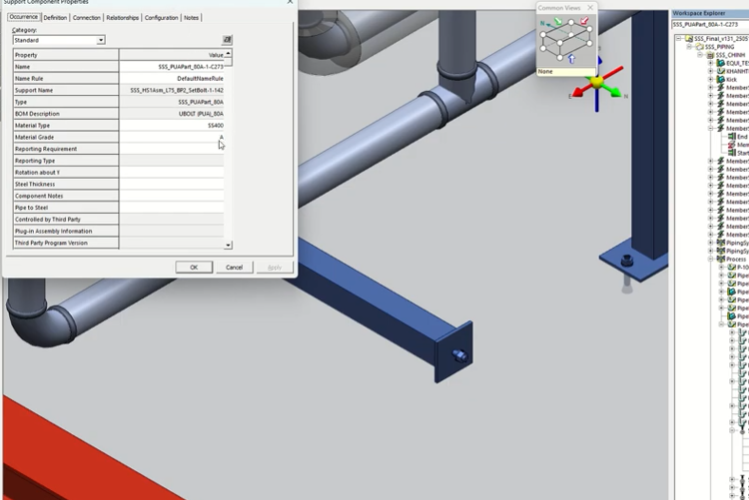Open the Category dropdown showing Standard
This screenshot has width=749, height=500.
(101, 40)
